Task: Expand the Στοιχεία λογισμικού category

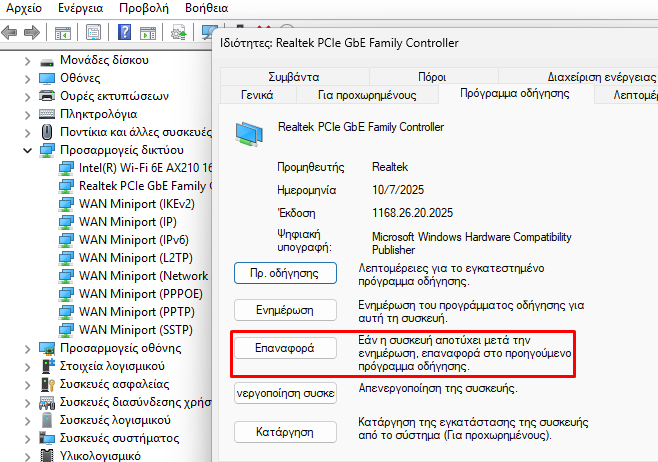Action: coord(27,367)
